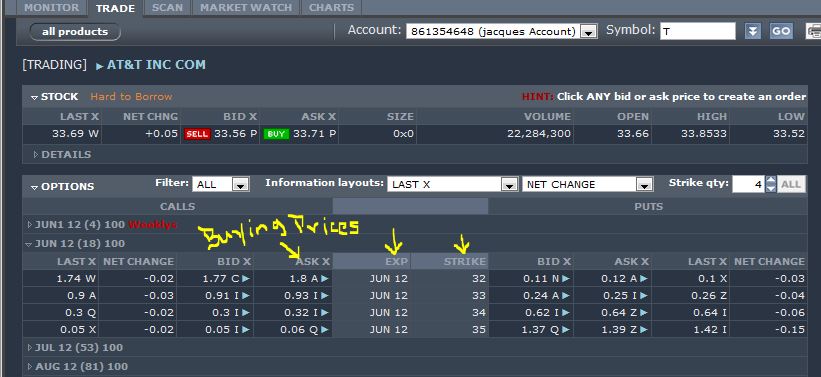The image size is (821, 377).
Task: Click arrow beside put ask 0.64 Z
Action: click(644, 313)
